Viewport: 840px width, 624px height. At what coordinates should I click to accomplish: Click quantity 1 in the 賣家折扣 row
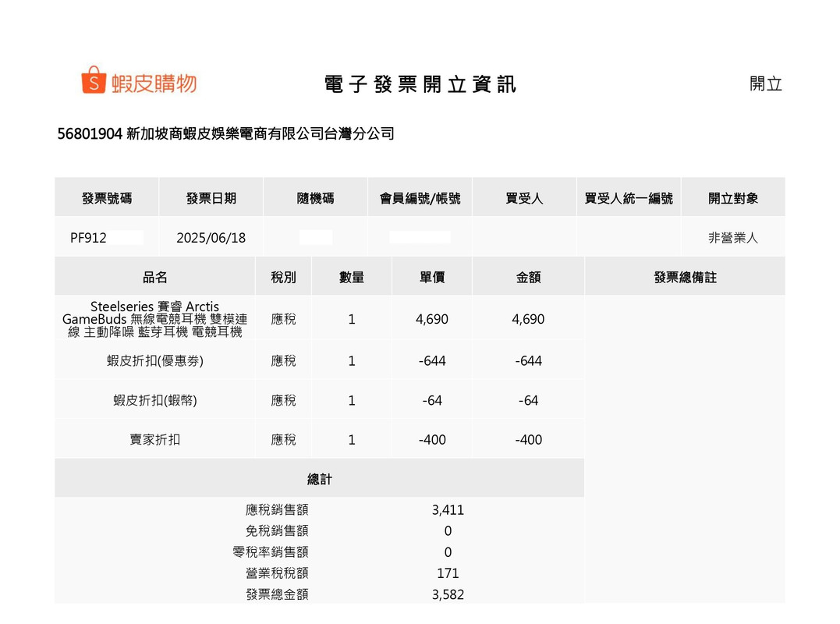[352, 440]
